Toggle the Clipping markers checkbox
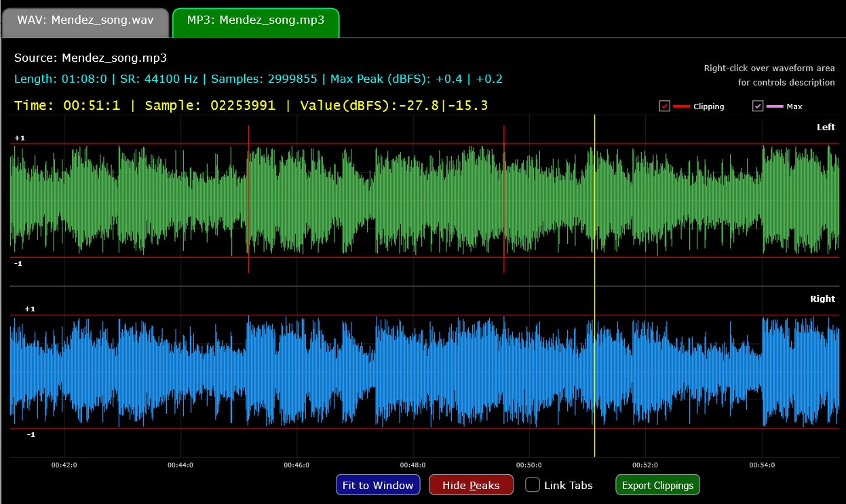 (665, 106)
